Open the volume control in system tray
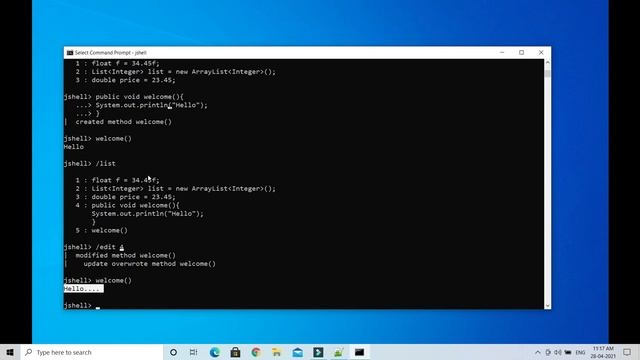 pos(558,352)
